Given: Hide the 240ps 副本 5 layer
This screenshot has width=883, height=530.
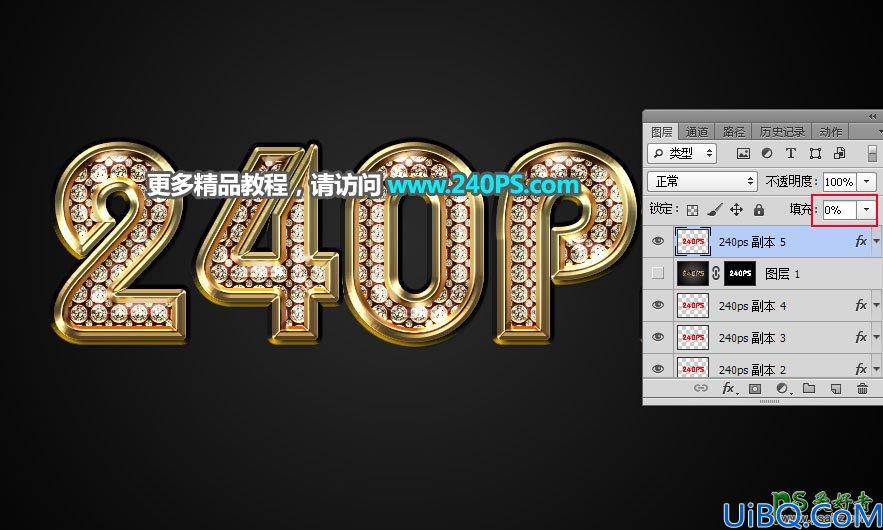Looking at the screenshot, I should click(x=657, y=242).
